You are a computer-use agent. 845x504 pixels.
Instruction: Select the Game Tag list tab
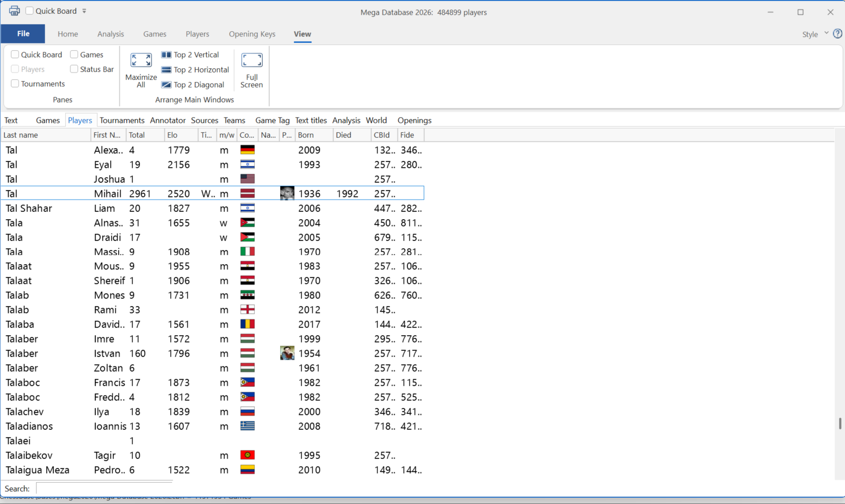click(272, 120)
